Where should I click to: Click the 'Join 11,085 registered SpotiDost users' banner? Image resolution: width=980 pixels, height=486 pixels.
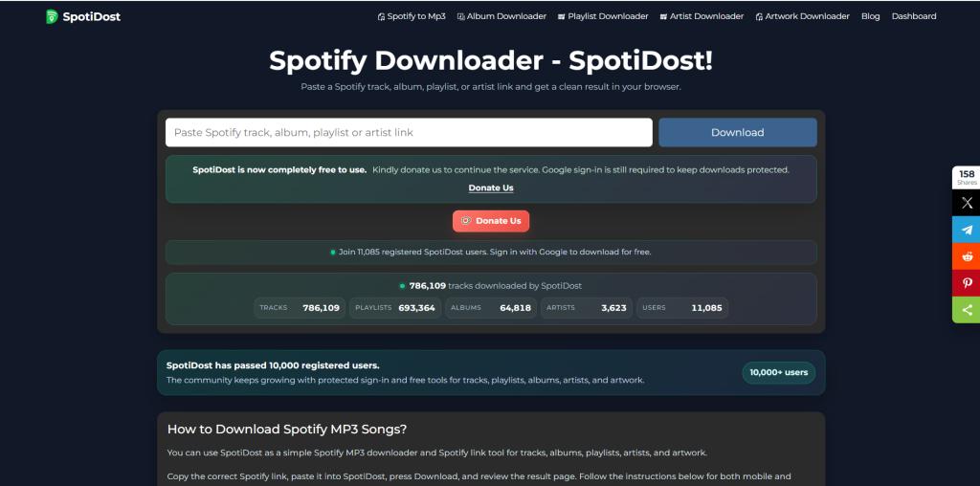491,253
